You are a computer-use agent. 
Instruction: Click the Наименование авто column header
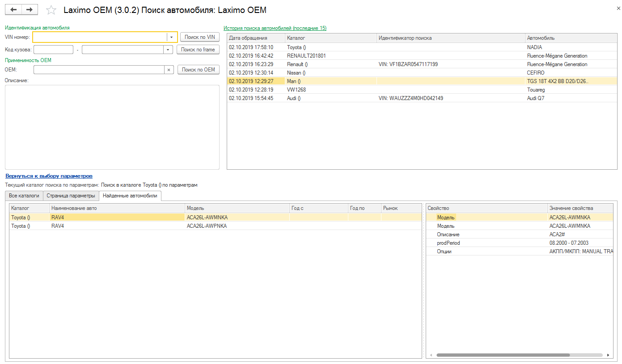click(117, 208)
